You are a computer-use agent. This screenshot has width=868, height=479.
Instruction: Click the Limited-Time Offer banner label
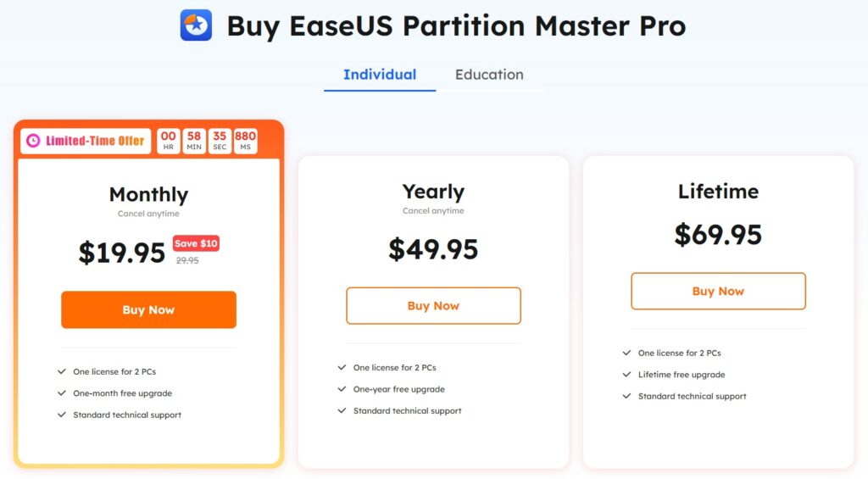(x=86, y=141)
